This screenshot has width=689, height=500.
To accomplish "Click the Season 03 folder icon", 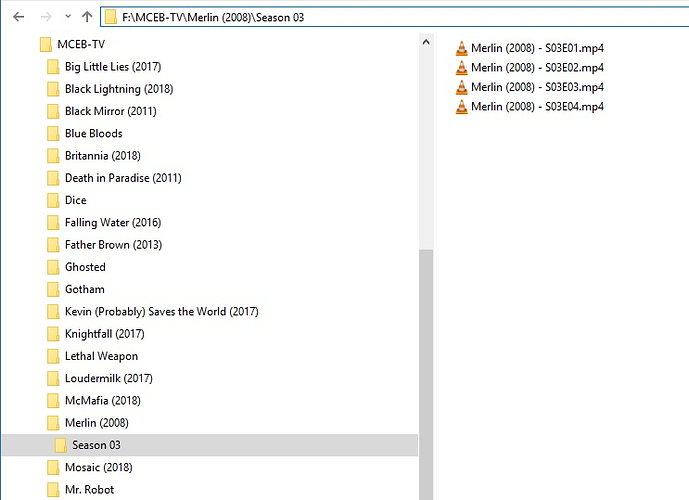I will [61, 445].
